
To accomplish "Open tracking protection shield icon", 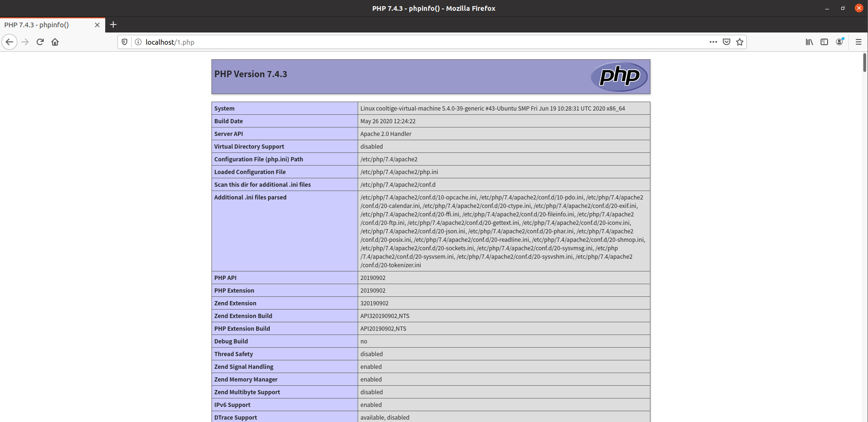I will coord(125,42).
